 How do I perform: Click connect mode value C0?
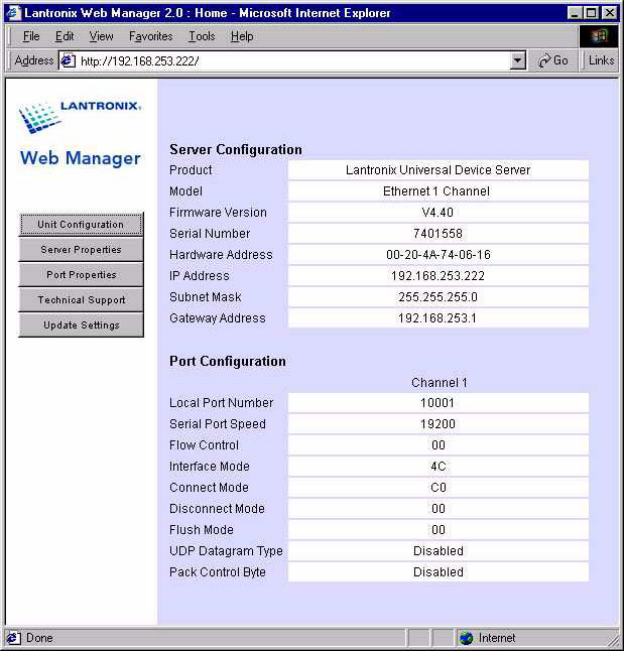click(x=438, y=487)
